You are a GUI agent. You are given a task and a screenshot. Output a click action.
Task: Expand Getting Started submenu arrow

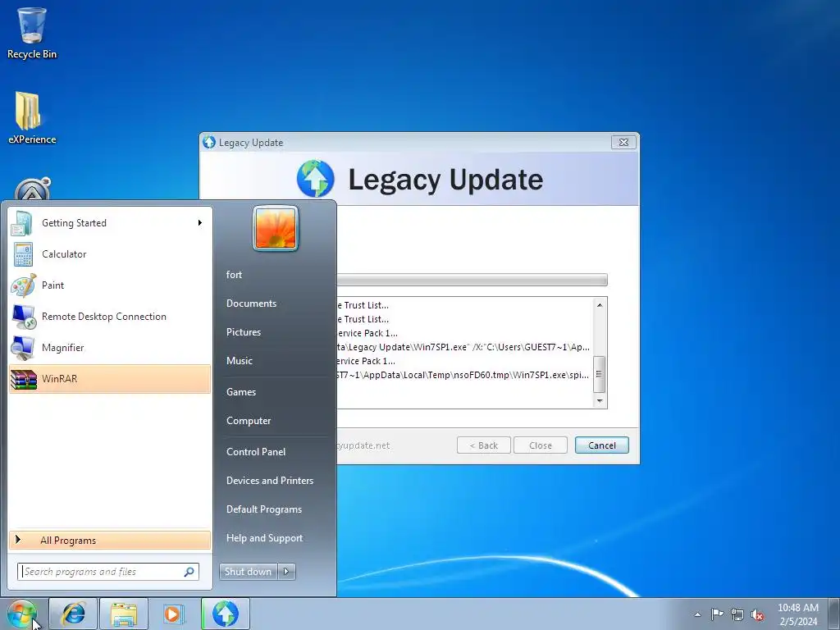(200, 223)
